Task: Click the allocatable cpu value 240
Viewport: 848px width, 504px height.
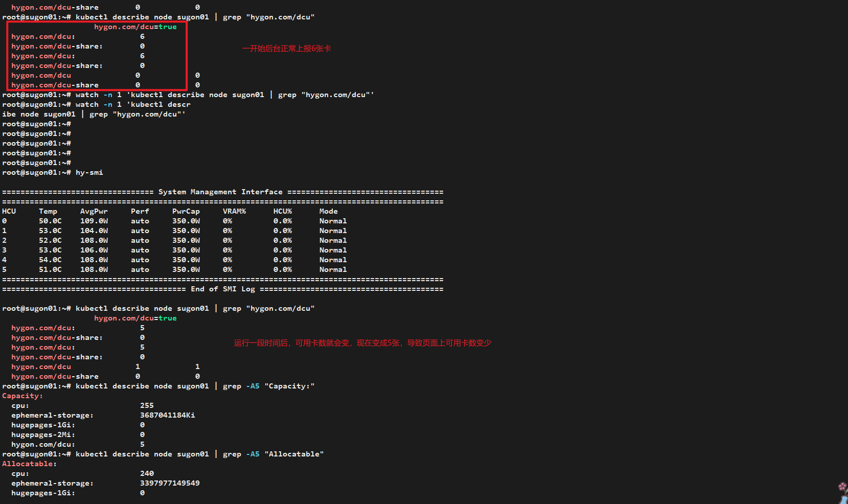Action: 147,474
